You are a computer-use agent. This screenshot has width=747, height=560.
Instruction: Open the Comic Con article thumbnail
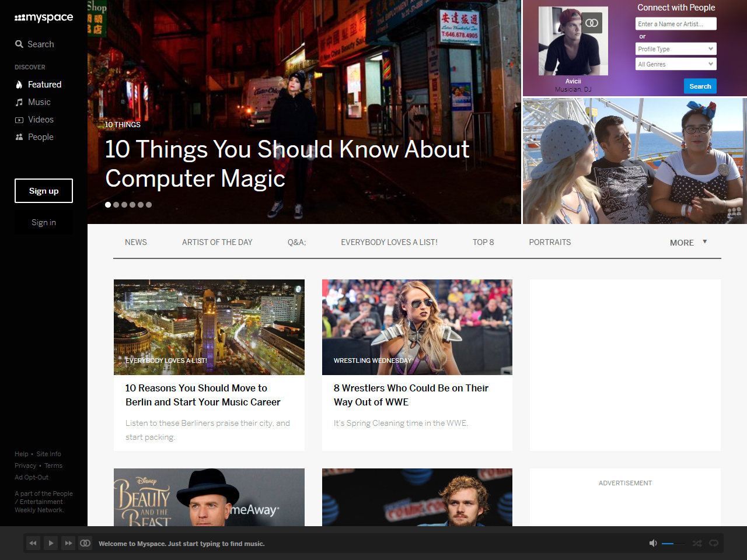(x=417, y=497)
